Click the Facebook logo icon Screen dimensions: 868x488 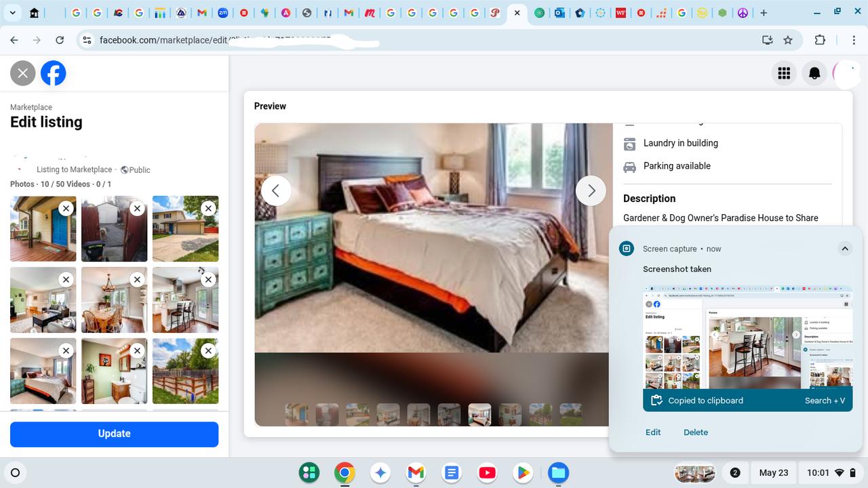coord(54,73)
